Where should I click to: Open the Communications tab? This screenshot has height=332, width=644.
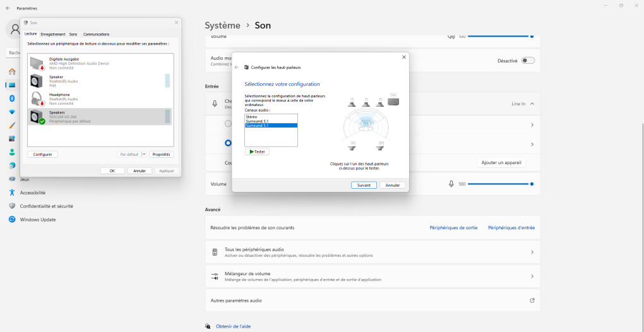(x=96, y=34)
